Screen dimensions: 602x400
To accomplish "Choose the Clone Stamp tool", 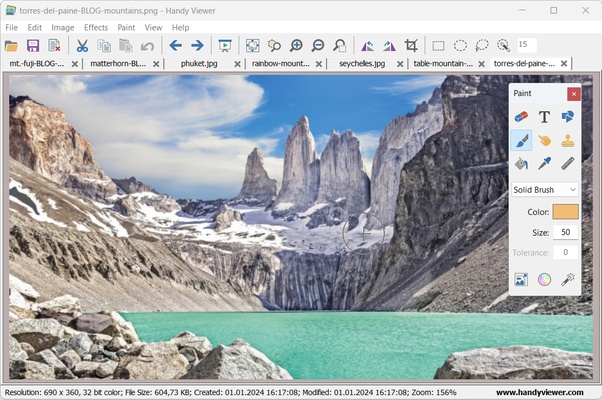I will [567, 140].
